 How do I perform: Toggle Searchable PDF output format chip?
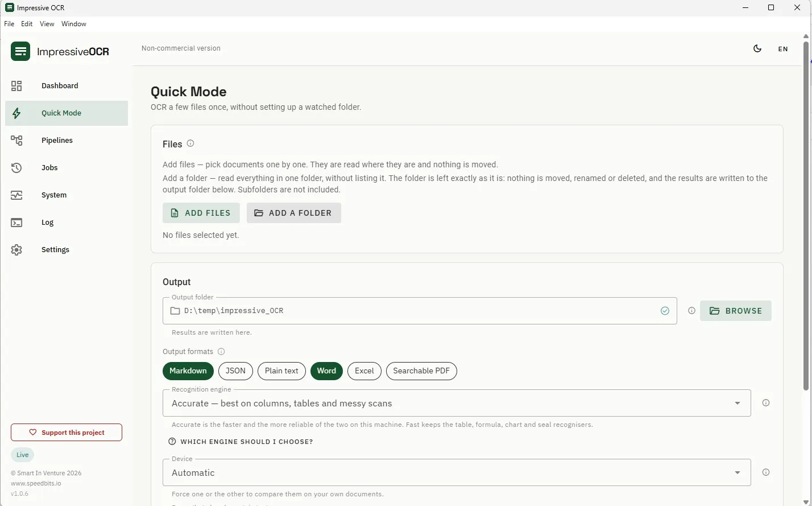[421, 371]
